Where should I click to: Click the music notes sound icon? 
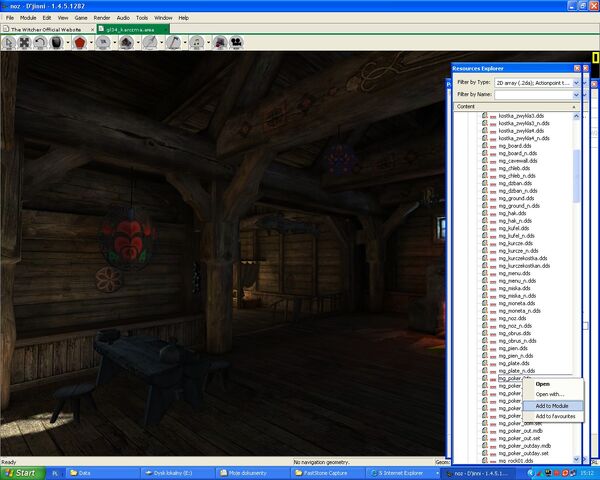pyautogui.click(x=197, y=43)
